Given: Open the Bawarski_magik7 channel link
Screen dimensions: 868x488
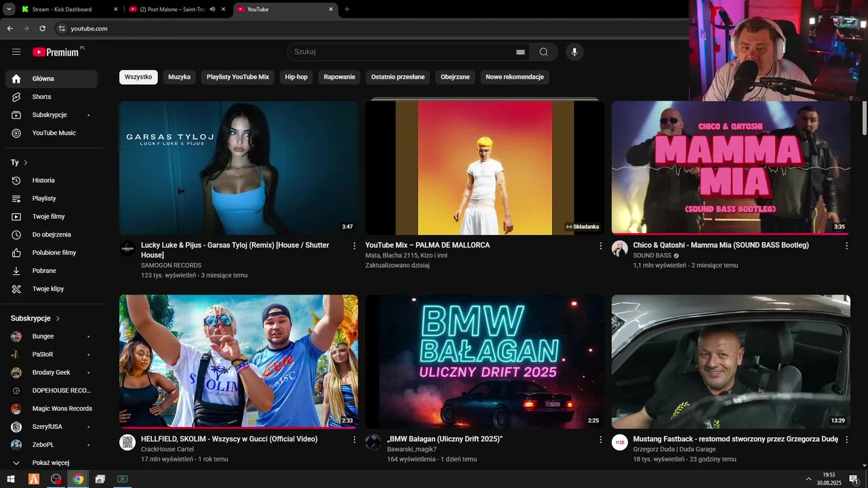Looking at the screenshot, I should tap(412, 449).
